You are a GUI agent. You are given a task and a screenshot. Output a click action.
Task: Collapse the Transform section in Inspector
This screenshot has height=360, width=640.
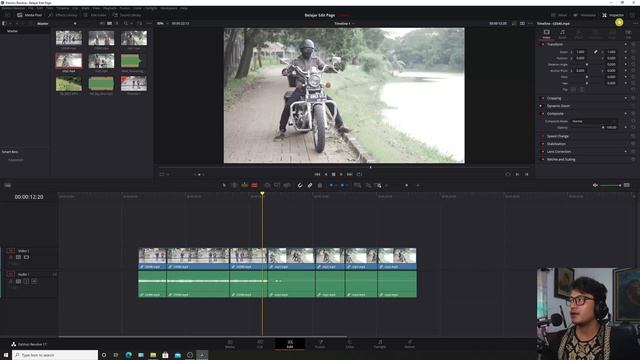point(555,44)
